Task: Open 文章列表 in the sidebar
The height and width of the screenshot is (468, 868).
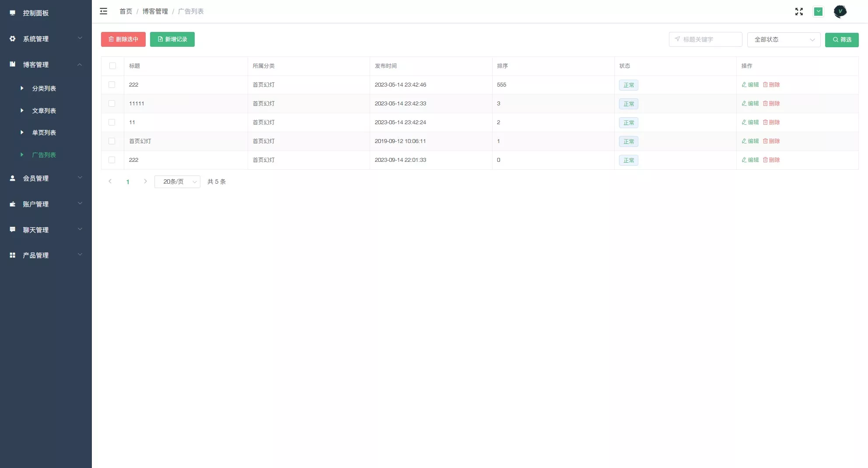Action: [44, 111]
